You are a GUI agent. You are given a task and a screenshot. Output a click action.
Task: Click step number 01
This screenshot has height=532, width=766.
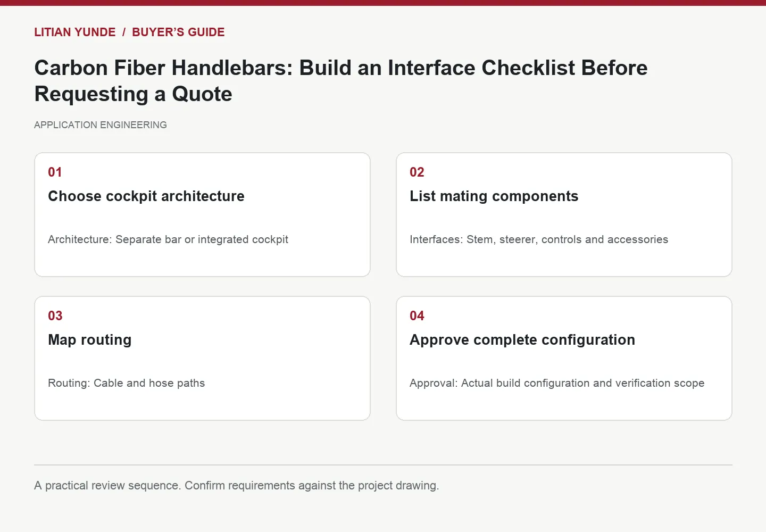[x=55, y=172]
